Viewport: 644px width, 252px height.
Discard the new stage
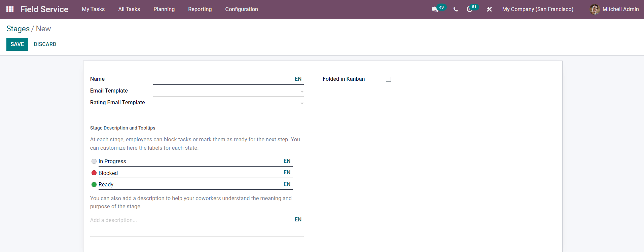(45, 44)
